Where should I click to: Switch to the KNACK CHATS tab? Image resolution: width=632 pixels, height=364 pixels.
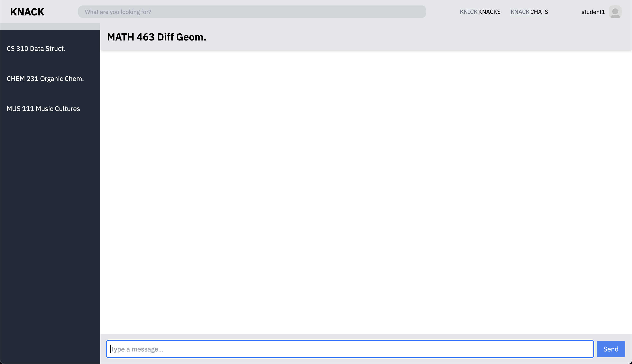tap(529, 12)
